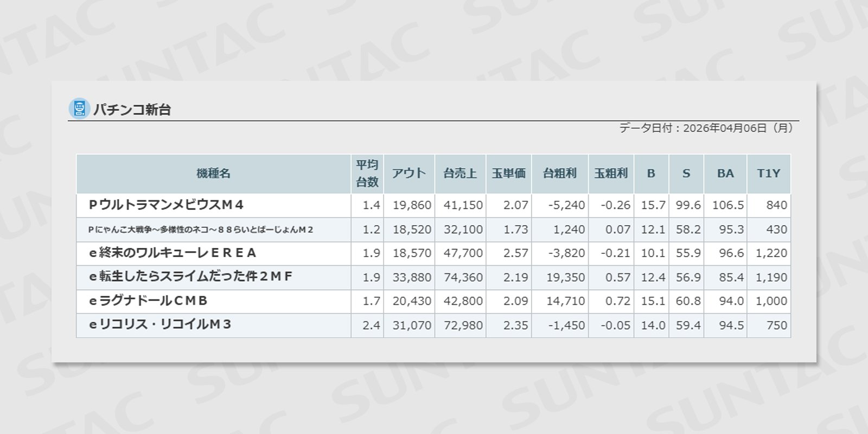This screenshot has width=868, height=434.
Task: Click the pachinko machine icon beside the title
Action: [79, 108]
